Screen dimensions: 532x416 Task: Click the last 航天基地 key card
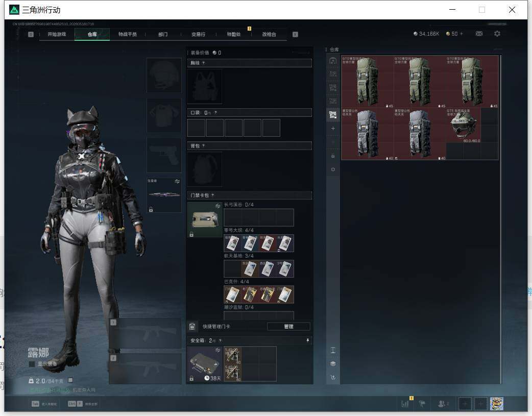click(285, 268)
